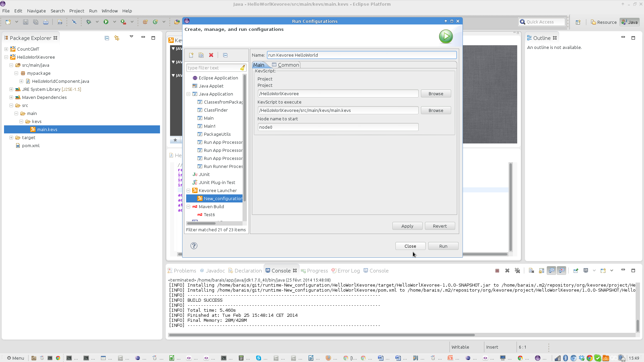Open the Debug toolbar dropdown arrow
The width and height of the screenshot is (644, 362).
pyautogui.click(x=97, y=22)
